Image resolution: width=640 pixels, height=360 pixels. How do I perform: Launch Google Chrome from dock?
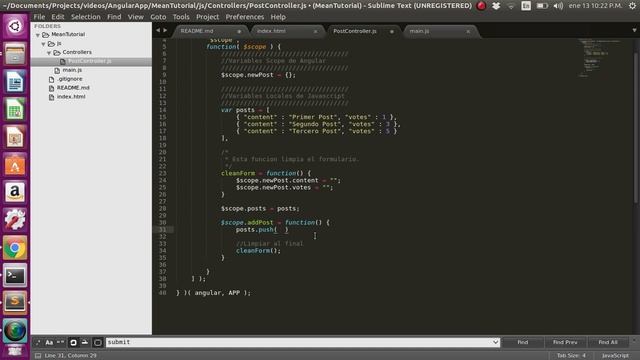15,248
